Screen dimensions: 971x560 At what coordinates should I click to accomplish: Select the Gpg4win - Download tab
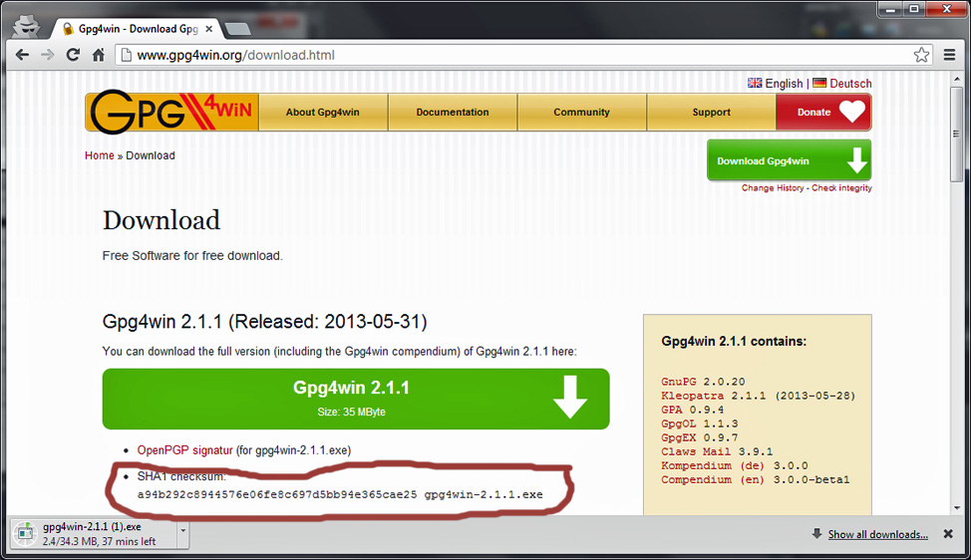coord(138,29)
